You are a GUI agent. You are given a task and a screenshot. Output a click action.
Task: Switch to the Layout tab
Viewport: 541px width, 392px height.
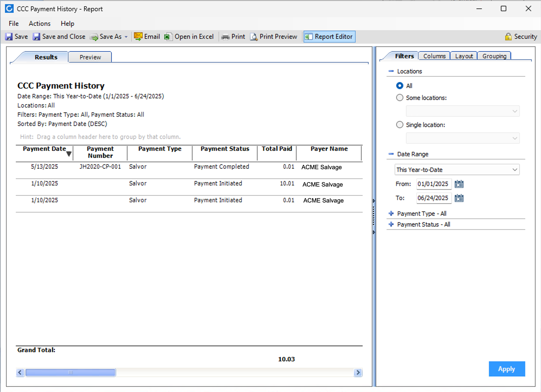(x=464, y=56)
